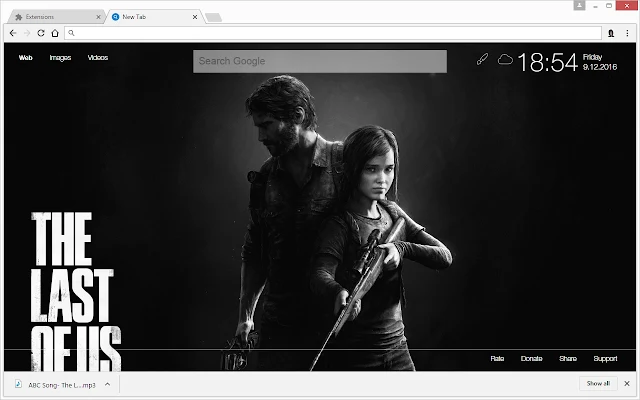Image resolution: width=640 pixels, height=400 pixels.
Task: Switch to the Extensions tab
Action: (57, 17)
